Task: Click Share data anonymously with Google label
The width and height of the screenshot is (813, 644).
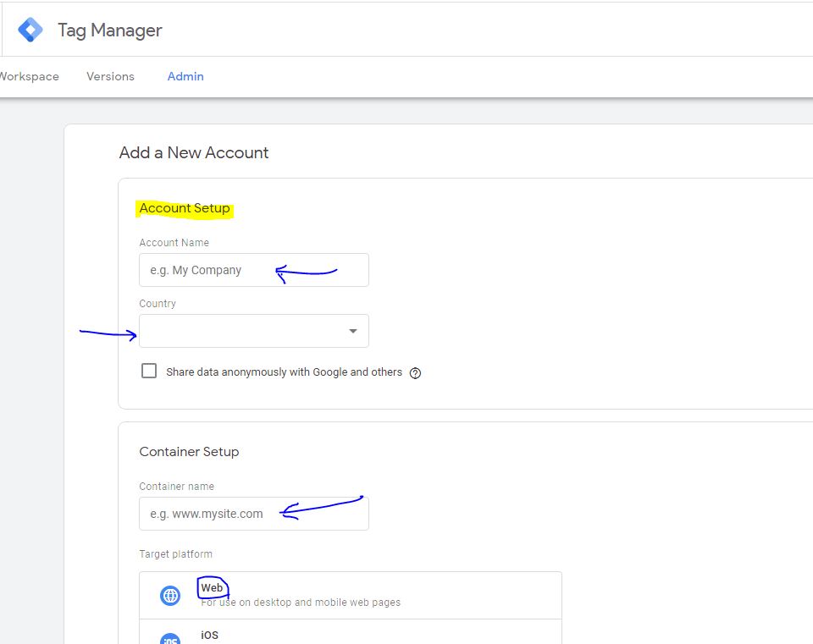Action: (x=285, y=372)
